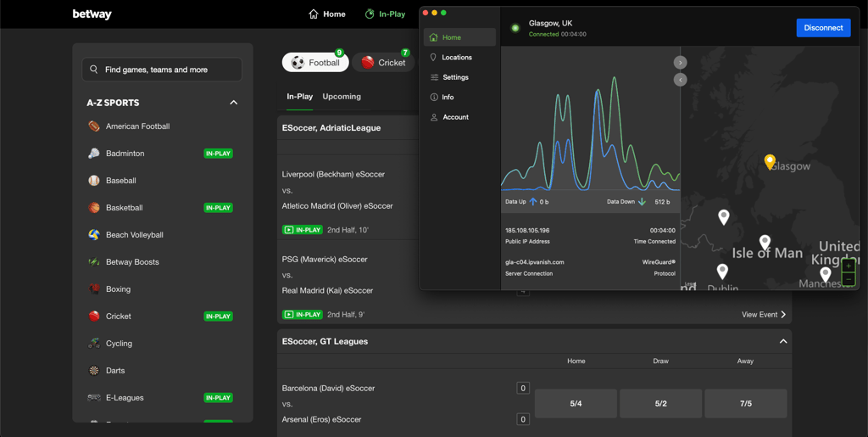The height and width of the screenshot is (437, 868).
Task: Open Beach Volleyball in the sports list
Action: click(135, 235)
